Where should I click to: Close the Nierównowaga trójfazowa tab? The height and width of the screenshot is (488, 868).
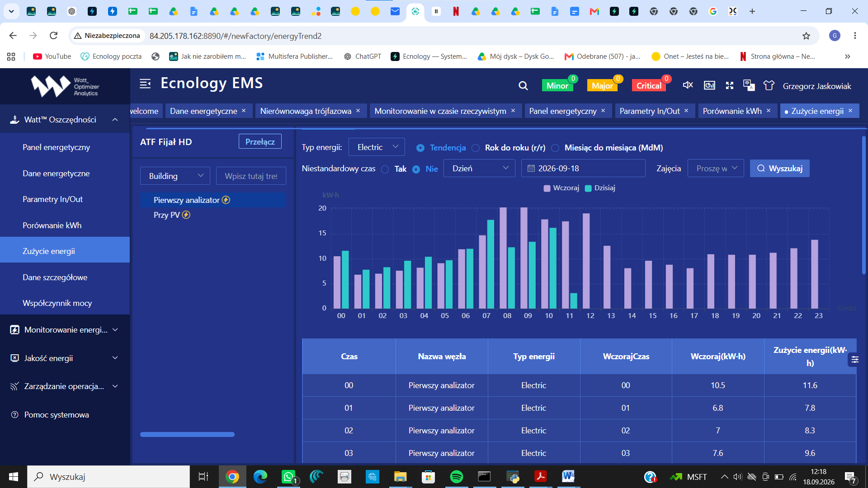[x=358, y=111]
